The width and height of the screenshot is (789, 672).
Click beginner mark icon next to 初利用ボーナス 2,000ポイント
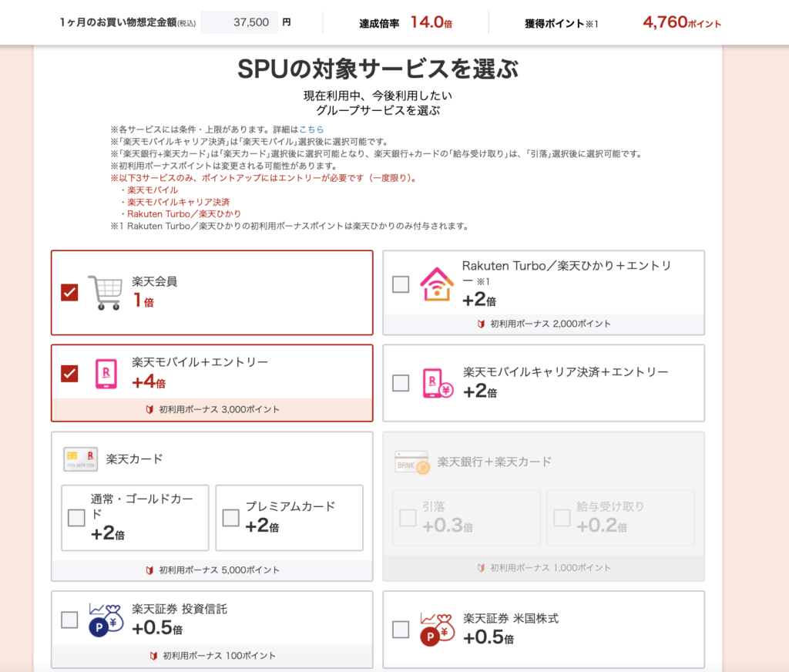pos(481,324)
